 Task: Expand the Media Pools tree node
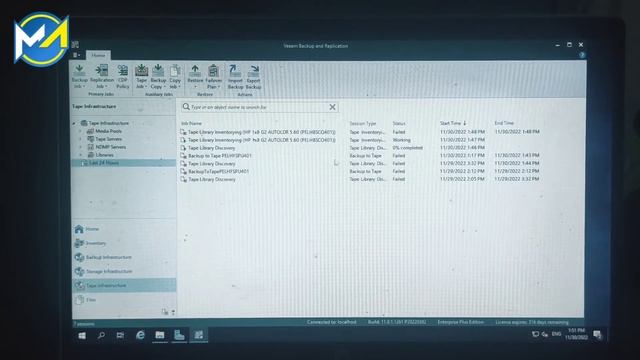[x=80, y=131]
